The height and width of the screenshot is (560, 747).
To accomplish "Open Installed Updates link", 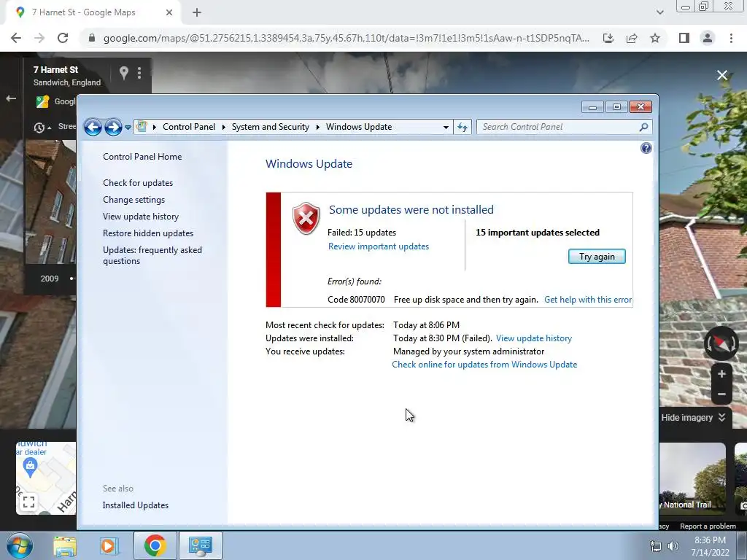I will (x=135, y=505).
